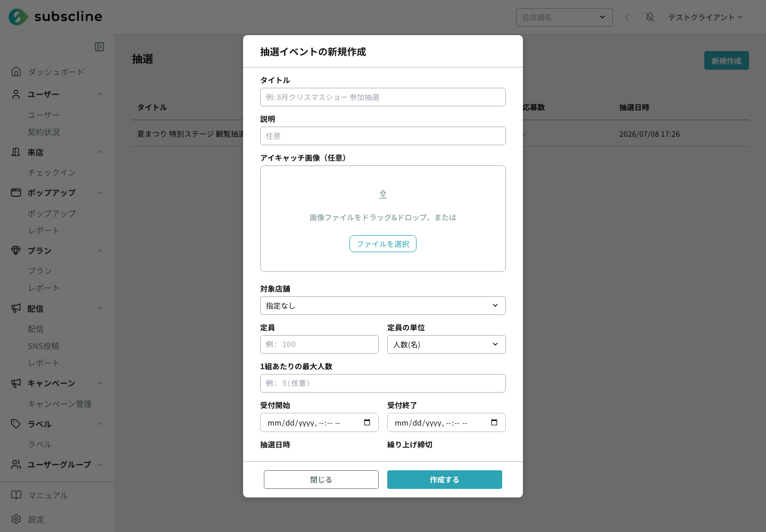Open SNS投稿 in sidebar
The image size is (766, 532).
click(x=44, y=346)
